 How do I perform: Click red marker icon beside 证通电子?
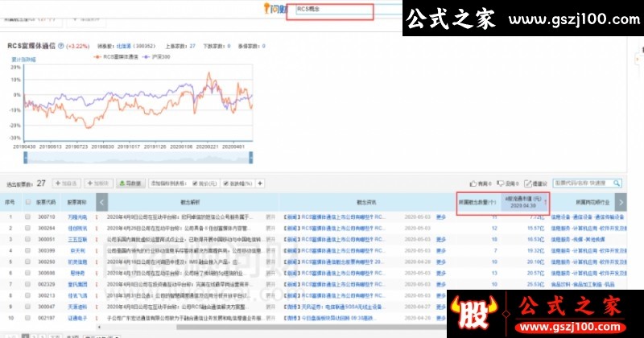[x=97, y=318]
